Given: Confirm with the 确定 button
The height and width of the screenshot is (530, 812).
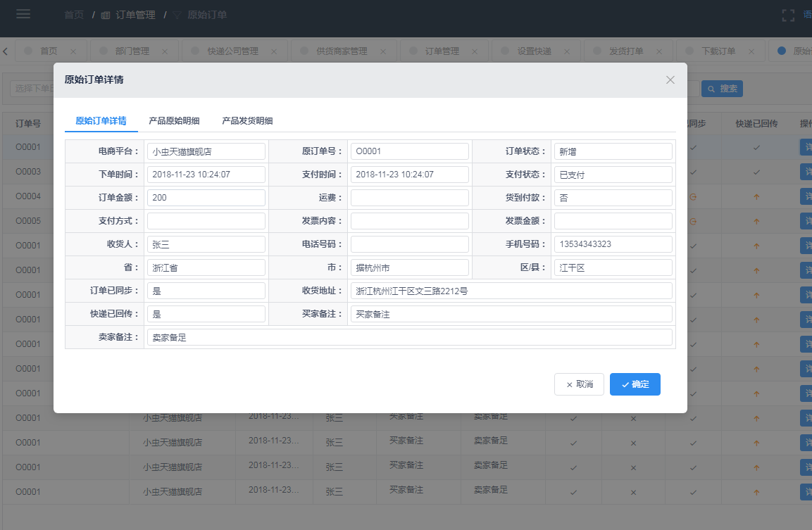Looking at the screenshot, I should click(x=635, y=384).
